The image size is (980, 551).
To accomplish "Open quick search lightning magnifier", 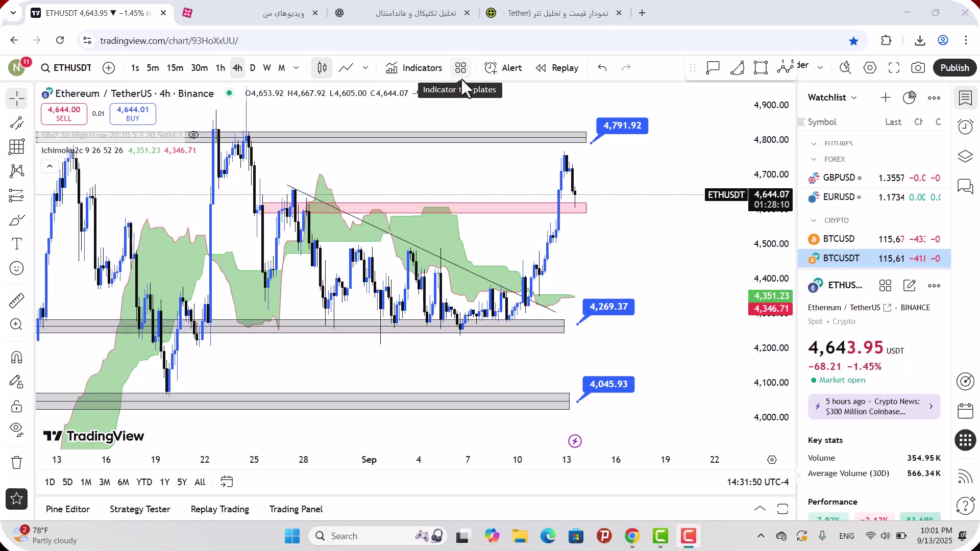I will 846,68.
